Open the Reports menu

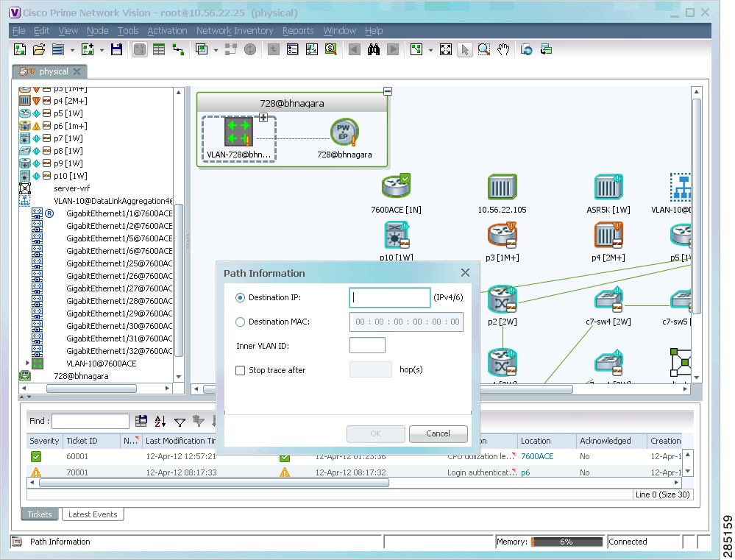click(x=298, y=30)
